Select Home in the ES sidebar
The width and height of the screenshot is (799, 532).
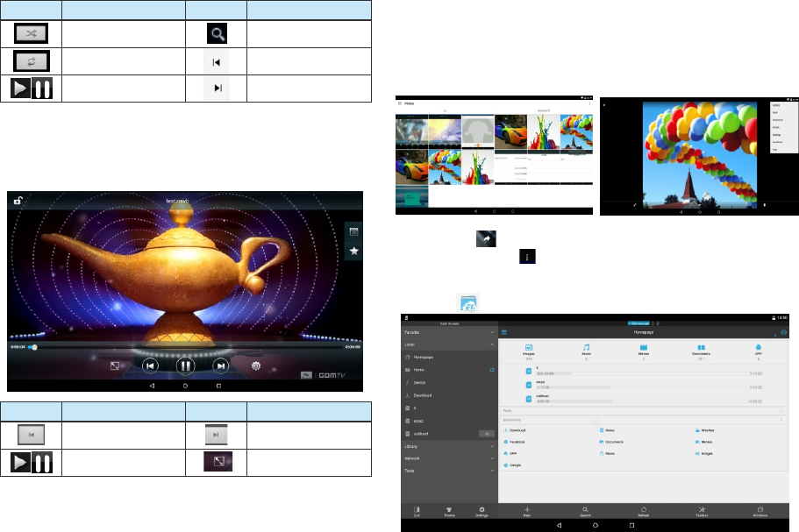[x=449, y=370]
